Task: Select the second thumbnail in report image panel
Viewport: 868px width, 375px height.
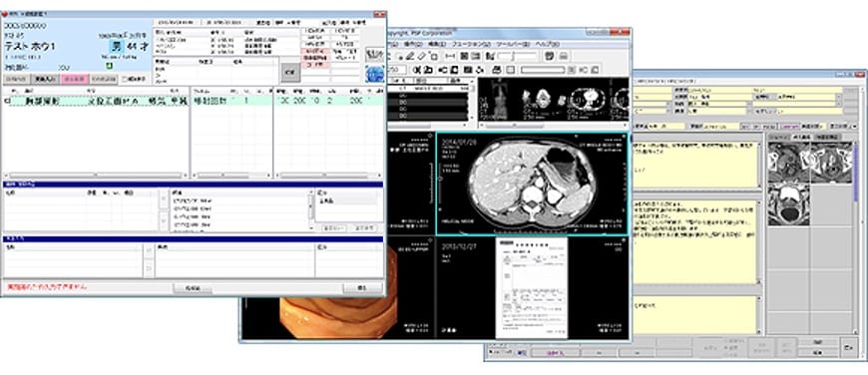Action: coord(831,162)
